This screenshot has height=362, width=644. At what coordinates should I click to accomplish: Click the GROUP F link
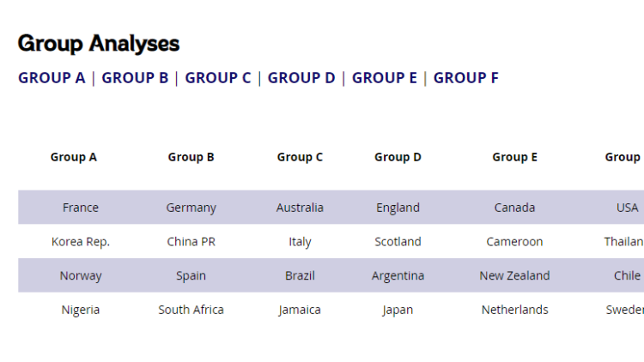tap(465, 78)
